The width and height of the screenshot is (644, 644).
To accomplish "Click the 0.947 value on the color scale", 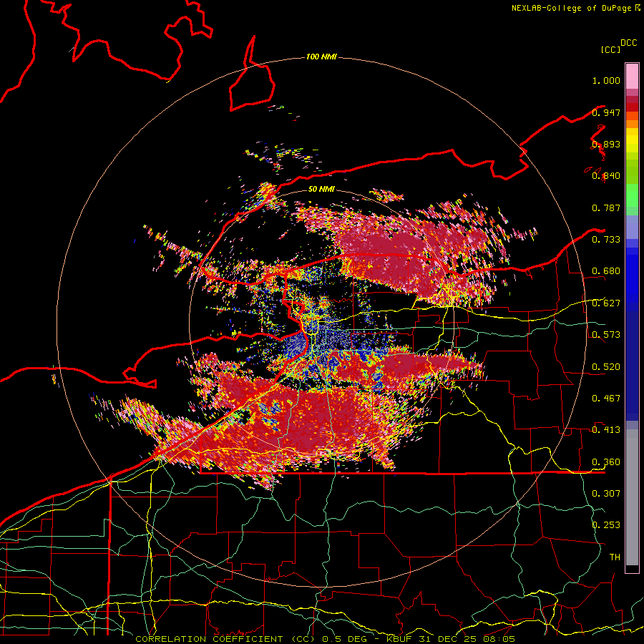I will (x=606, y=112).
